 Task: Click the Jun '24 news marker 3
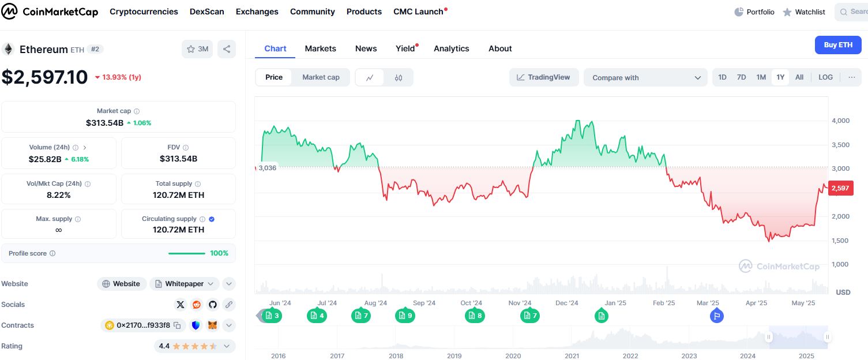tap(272, 316)
